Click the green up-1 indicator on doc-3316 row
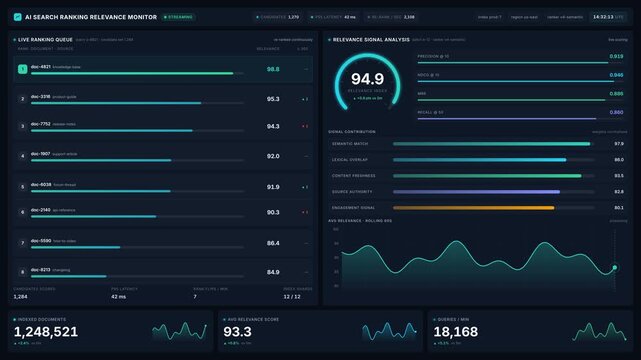641x360 pixels. 305,99
